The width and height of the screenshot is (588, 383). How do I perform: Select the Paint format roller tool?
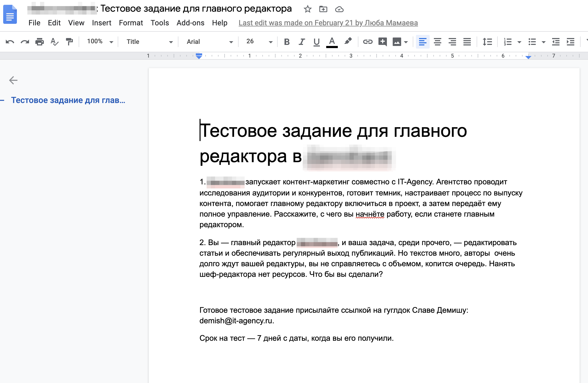[69, 42]
